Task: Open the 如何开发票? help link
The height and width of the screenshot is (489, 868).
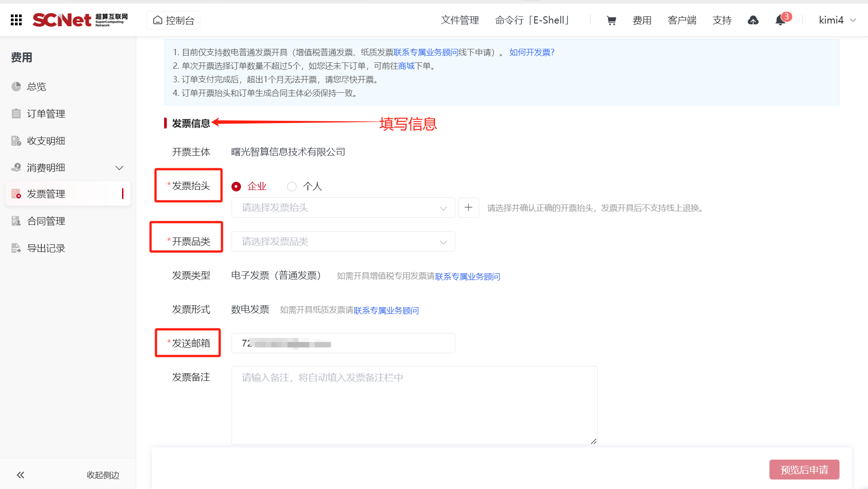Action: tap(532, 52)
